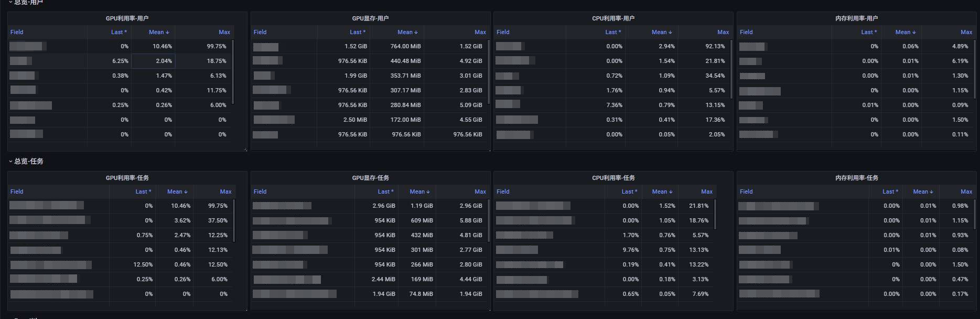Sort by Field column in 内存利用率-任务
The image size is (980, 319).
[746, 192]
